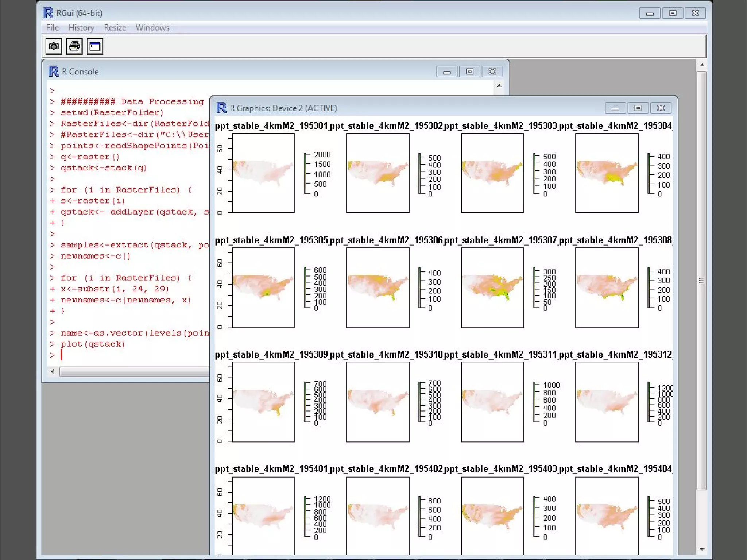Maximize the R Graphics Device window
The width and height of the screenshot is (747, 560).
coord(638,108)
